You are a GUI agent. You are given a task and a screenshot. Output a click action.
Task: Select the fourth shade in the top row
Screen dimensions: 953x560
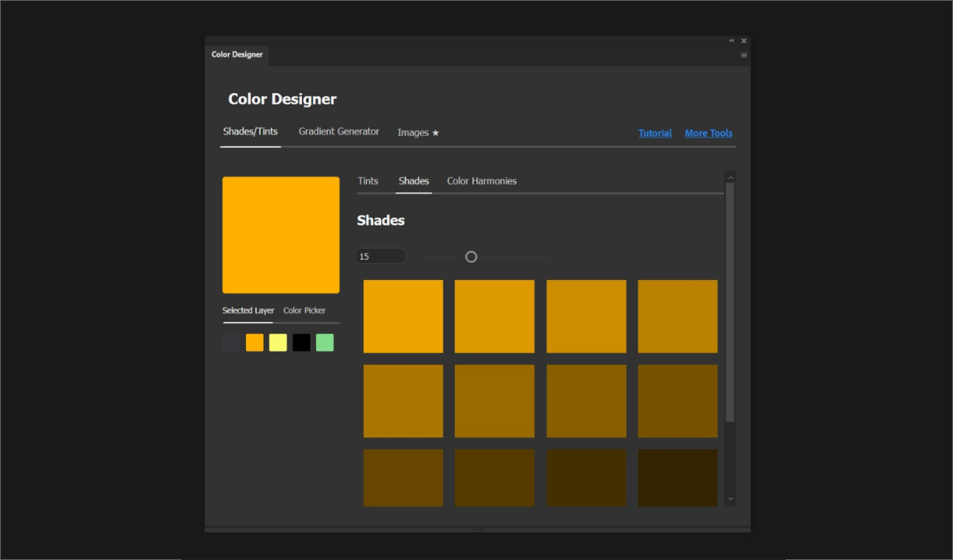pyautogui.click(x=678, y=316)
